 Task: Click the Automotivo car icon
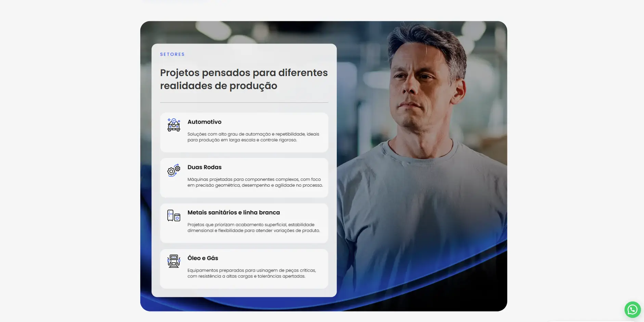(x=173, y=125)
